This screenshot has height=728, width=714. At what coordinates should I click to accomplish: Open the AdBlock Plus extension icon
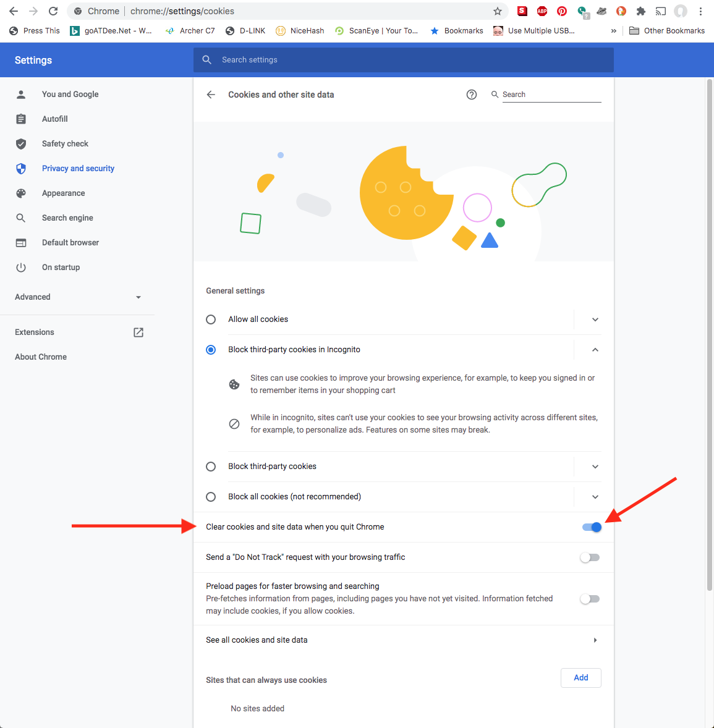[x=542, y=11]
